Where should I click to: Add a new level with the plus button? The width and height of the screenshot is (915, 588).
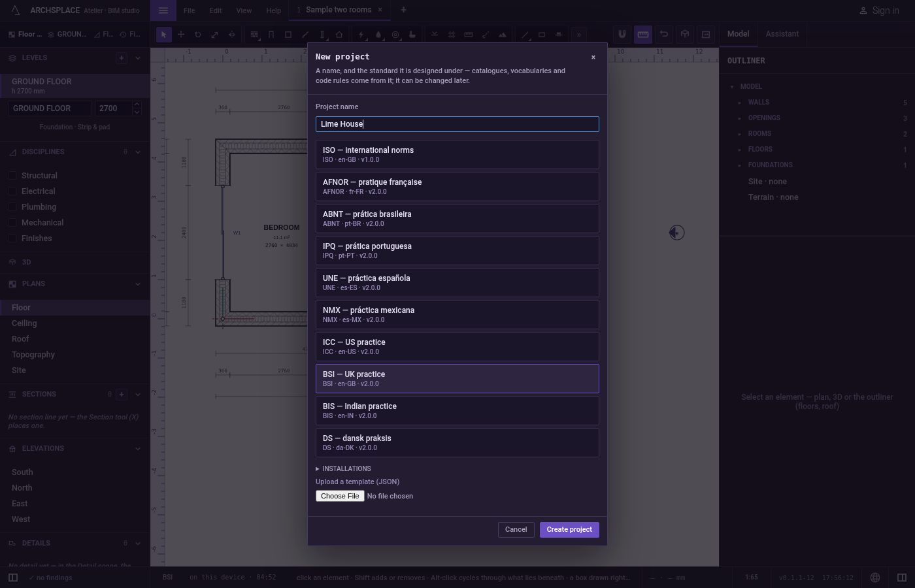pyautogui.click(x=122, y=57)
